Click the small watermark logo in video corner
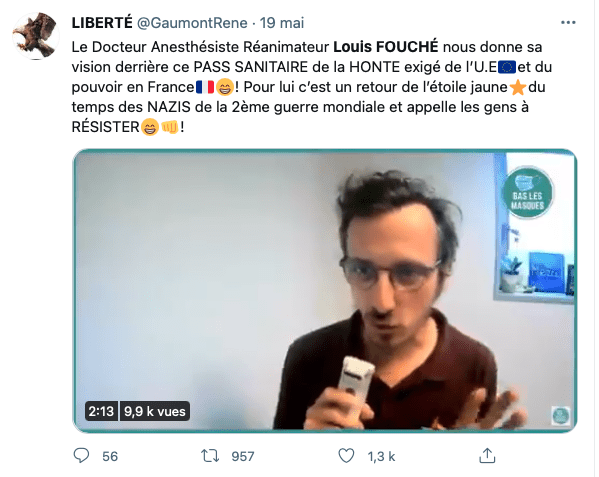 tap(561, 415)
